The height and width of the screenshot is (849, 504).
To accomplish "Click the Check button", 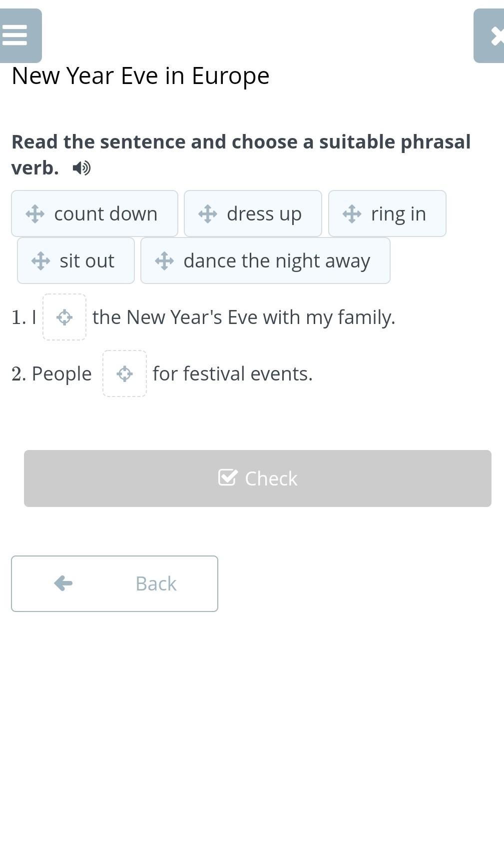I will 258,478.
